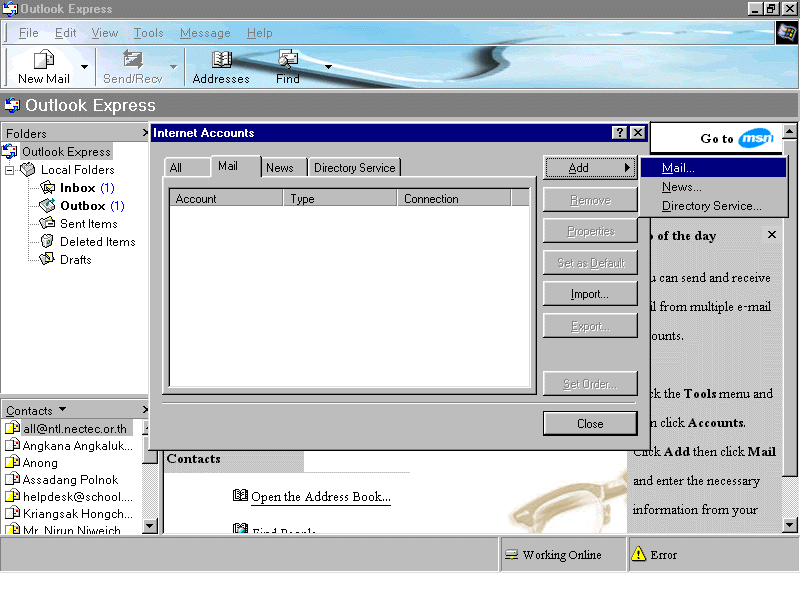Click the Find toolbar icon
The image size is (800, 600).
click(288, 60)
